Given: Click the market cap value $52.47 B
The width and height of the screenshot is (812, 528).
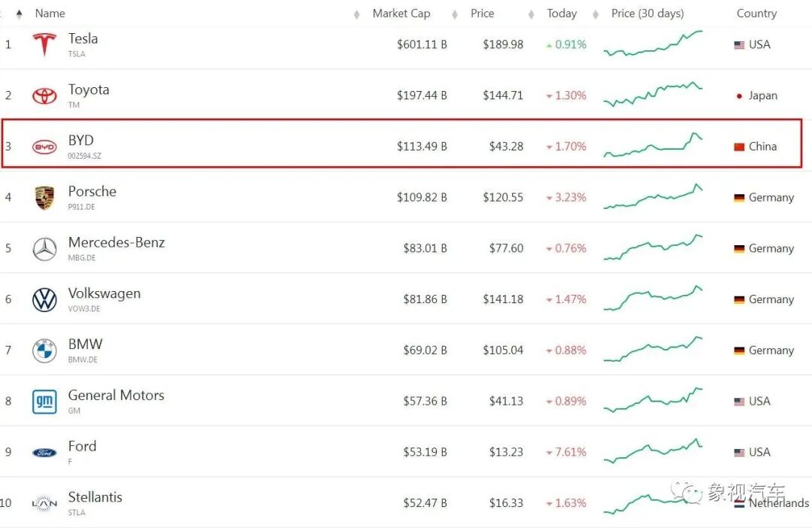Looking at the screenshot, I should coord(425,504).
